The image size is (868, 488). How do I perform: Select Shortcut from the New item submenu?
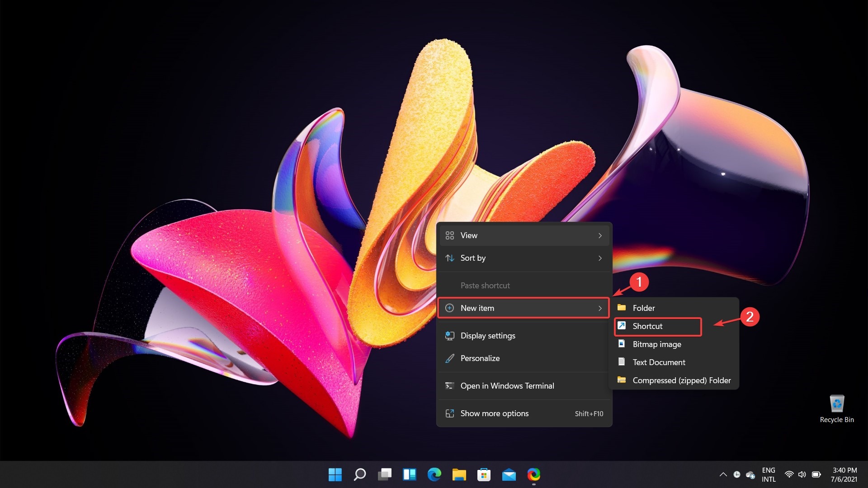[x=647, y=326]
